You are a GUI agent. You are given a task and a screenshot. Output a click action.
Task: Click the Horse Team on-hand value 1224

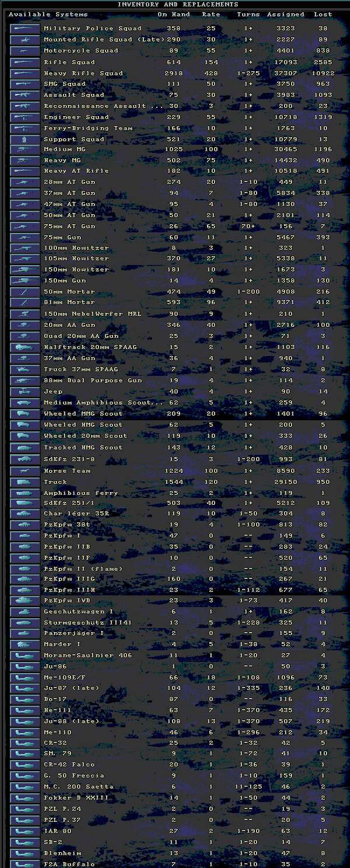click(x=174, y=470)
